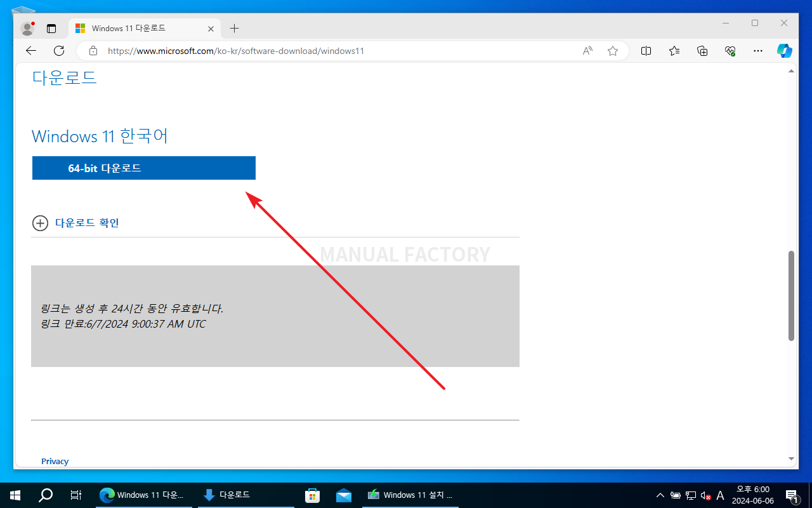
Task: Maximize the Edge window
Action: 755,23
